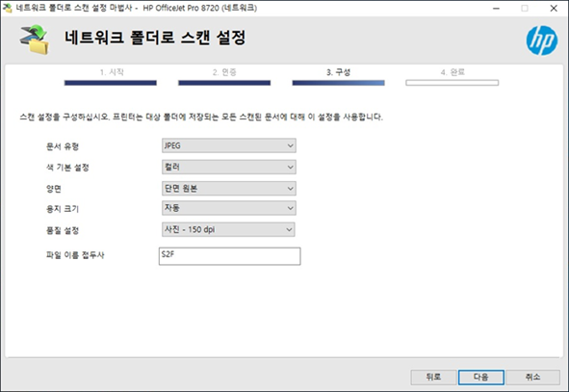This screenshot has width=569, height=392.
Task: Click the 네트워크 폴더로 스캔 설정 heading
Action: (x=155, y=38)
